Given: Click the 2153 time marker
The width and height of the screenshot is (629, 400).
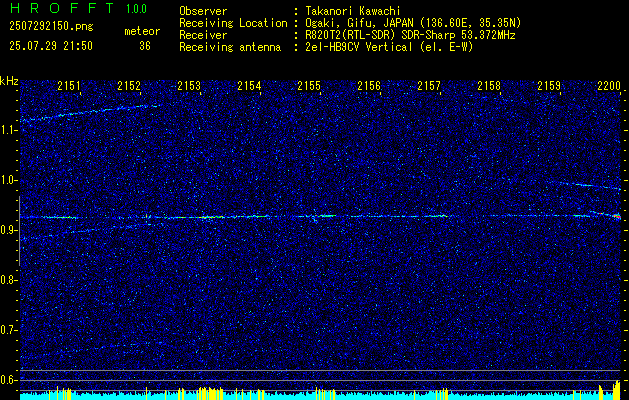Looking at the screenshot, I should click(x=189, y=85).
